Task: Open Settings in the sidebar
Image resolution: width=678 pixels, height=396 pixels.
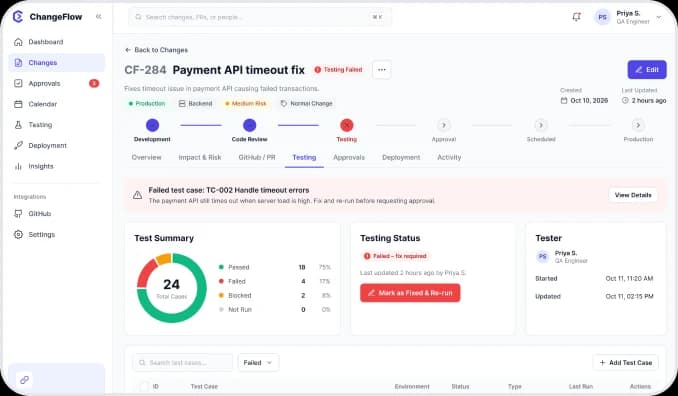Action: [x=56, y=234]
